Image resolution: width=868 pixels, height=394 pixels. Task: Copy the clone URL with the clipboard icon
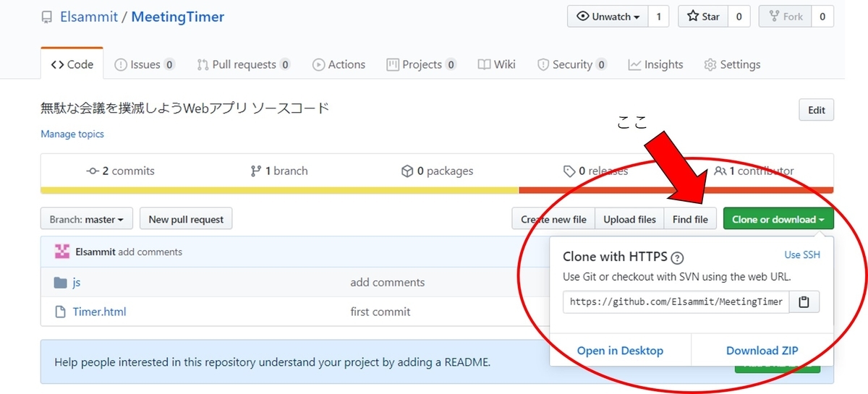(x=804, y=302)
